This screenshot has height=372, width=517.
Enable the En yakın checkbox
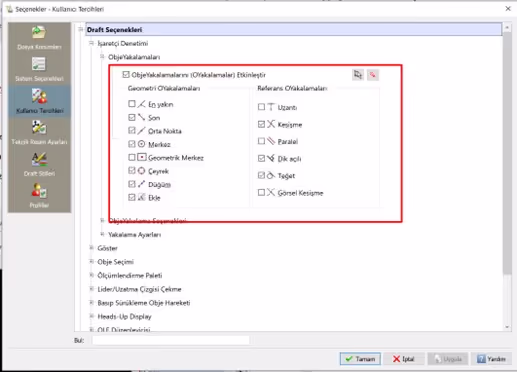point(132,104)
